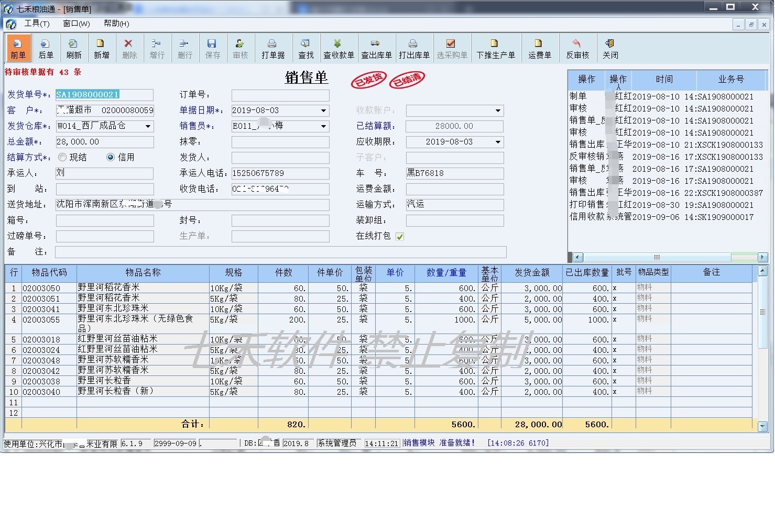Click inner window restore button

click(751, 25)
